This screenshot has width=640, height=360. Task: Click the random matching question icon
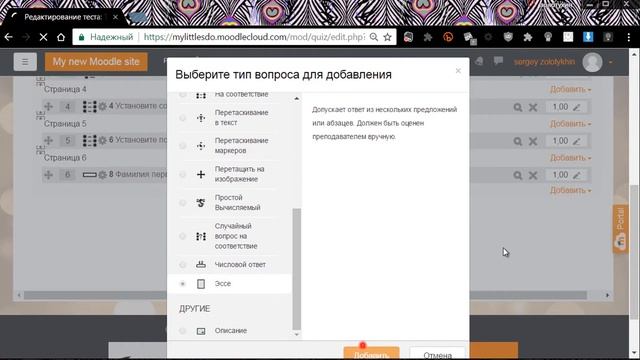coord(201,236)
